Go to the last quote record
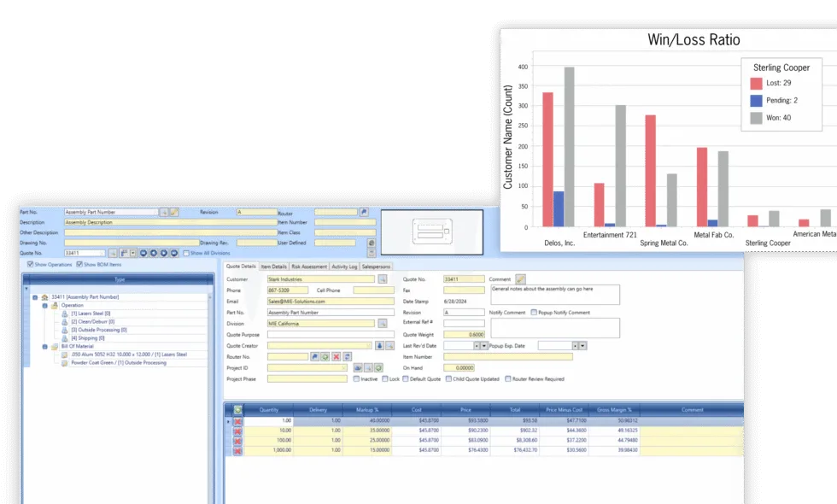 click(174, 253)
